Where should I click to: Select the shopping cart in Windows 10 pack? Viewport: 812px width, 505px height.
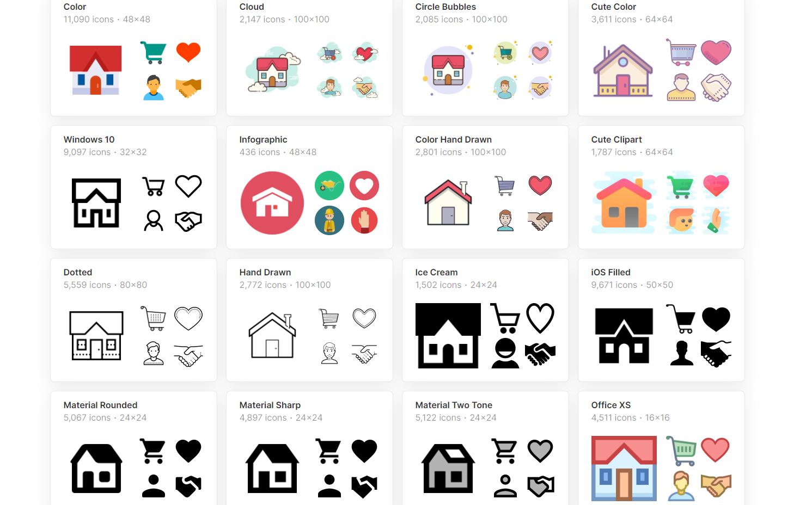click(154, 186)
